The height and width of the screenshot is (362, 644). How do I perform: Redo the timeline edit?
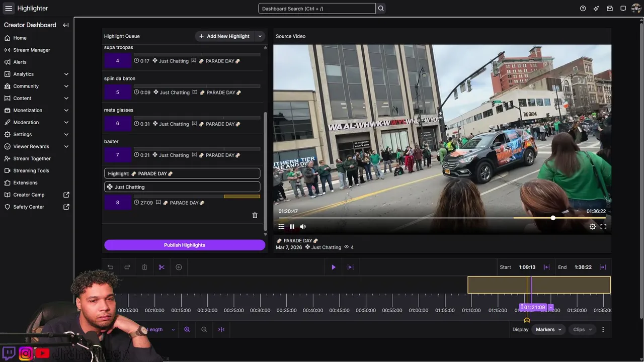click(127, 267)
